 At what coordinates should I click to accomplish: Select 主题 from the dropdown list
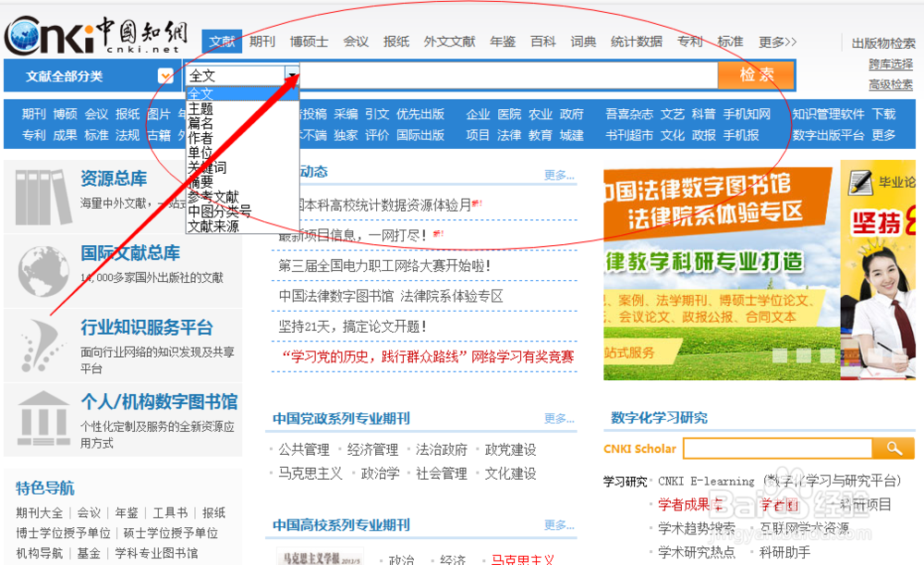(201, 108)
